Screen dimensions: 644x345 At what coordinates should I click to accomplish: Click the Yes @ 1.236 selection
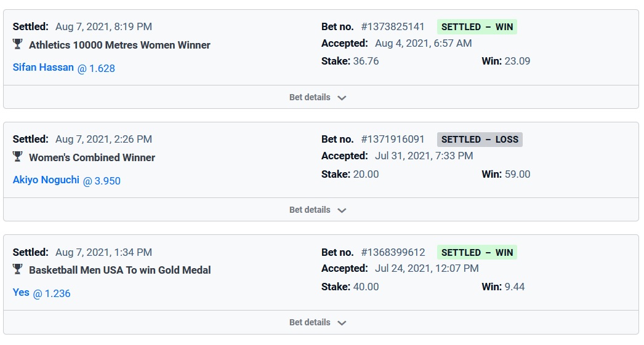coord(21,293)
